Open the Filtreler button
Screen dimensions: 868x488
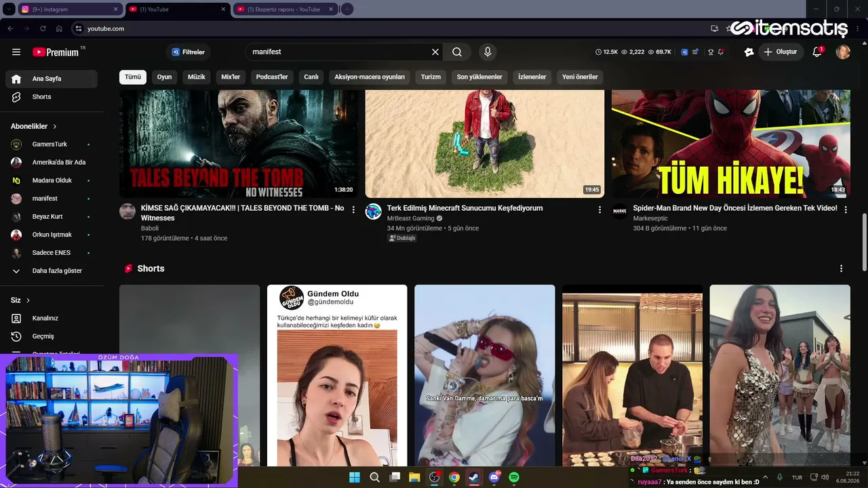189,52
